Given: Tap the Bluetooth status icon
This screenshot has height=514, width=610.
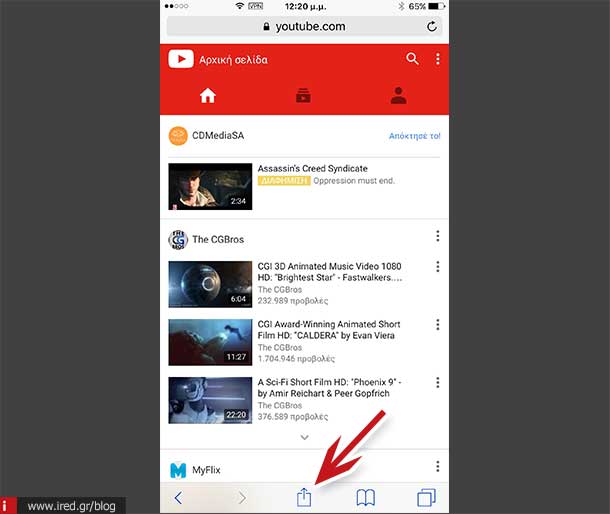Looking at the screenshot, I should (x=401, y=6).
